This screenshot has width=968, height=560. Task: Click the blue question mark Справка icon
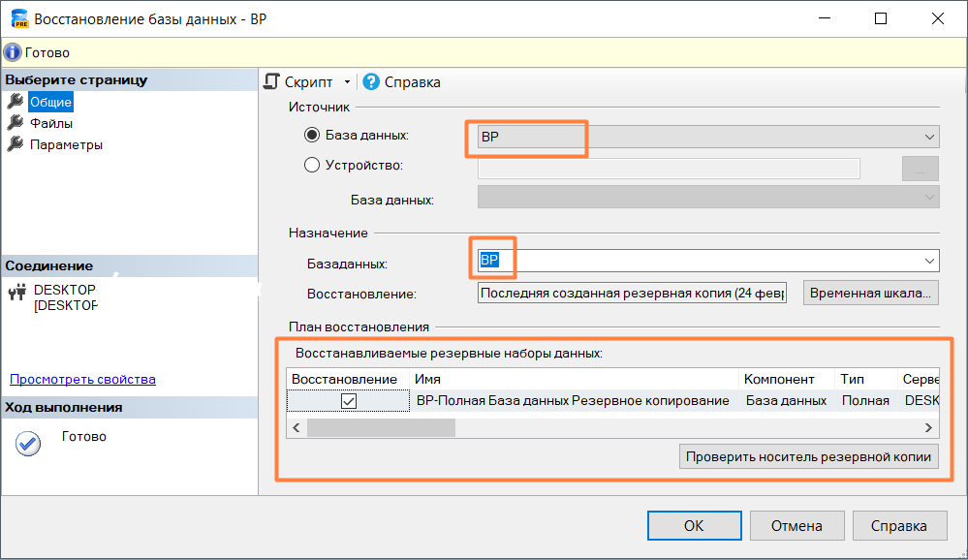point(371,81)
